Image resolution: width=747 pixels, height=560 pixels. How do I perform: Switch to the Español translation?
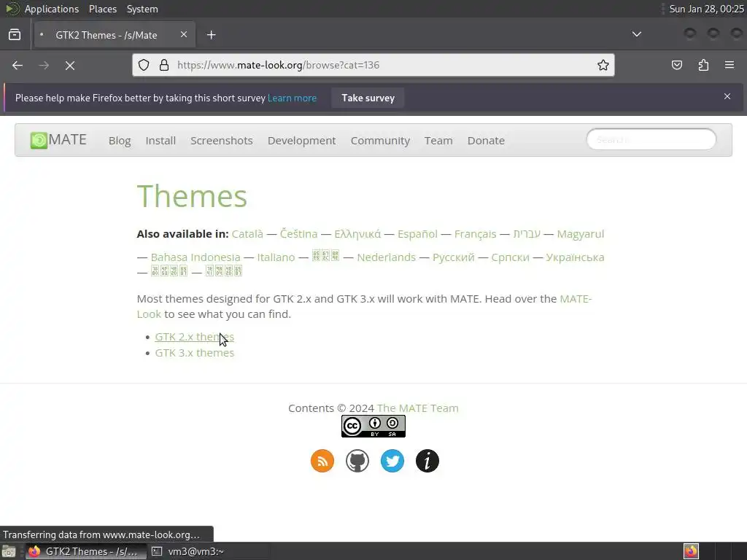[x=417, y=234]
